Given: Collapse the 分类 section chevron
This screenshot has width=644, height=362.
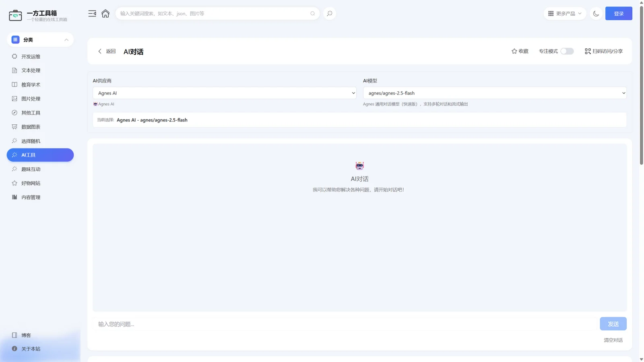Looking at the screenshot, I should point(66,39).
